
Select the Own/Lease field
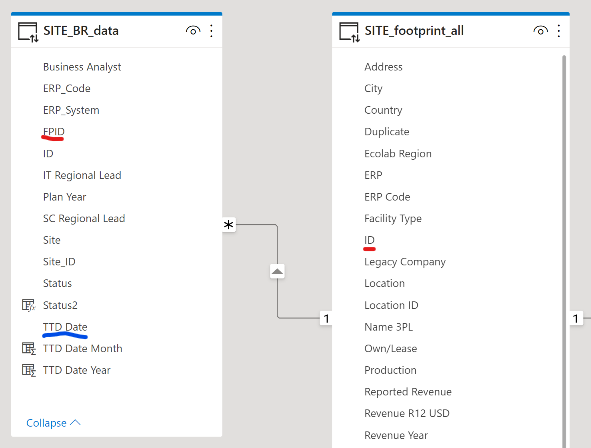[x=390, y=349]
